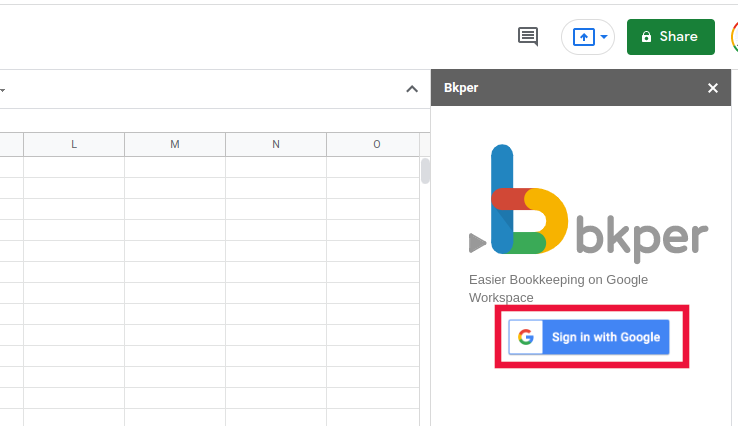Screen dimensions: 738x426
Task: Click the "Easier Bookkeeping on Google Workspace" text
Action: [x=558, y=289]
